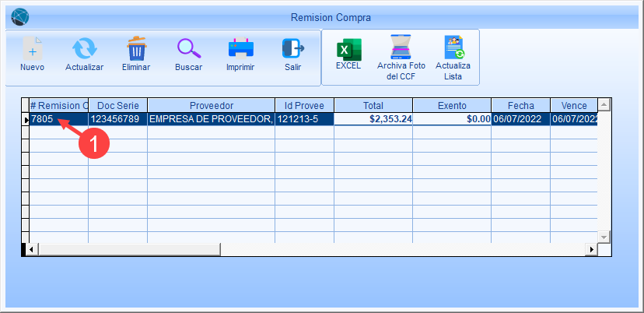Click the horizontal scrollbar left arrow
Viewport: 644px width, 313px height.
(32, 249)
